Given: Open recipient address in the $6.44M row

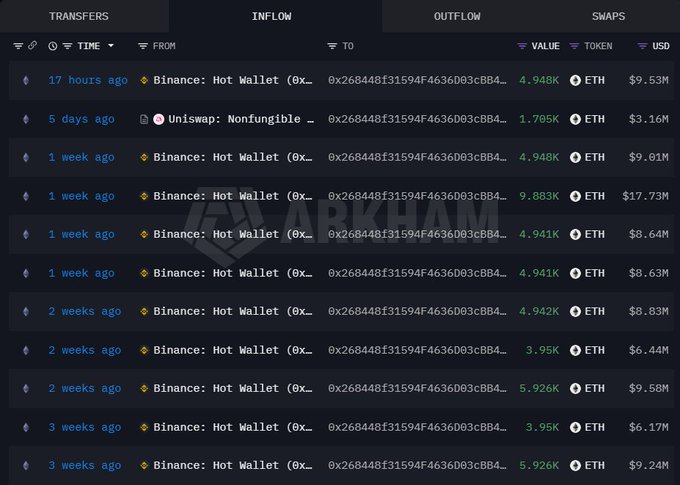Looking at the screenshot, I should point(417,350).
